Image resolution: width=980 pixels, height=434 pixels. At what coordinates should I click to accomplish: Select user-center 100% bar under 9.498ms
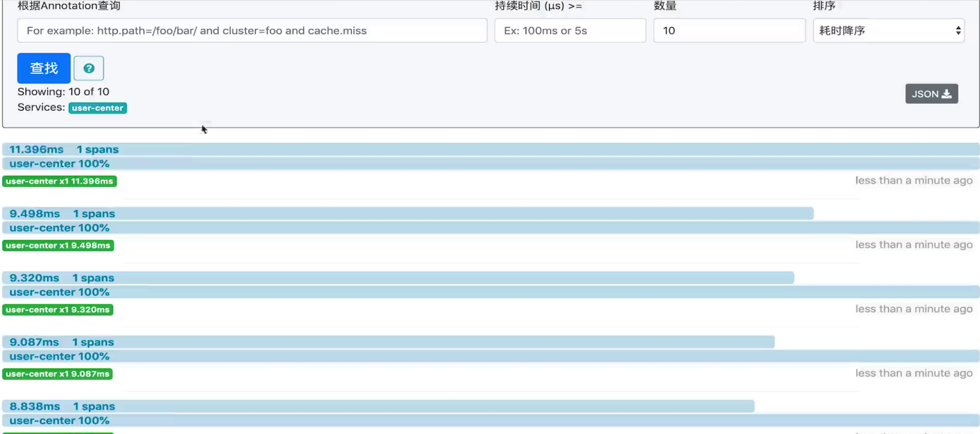pos(491,228)
